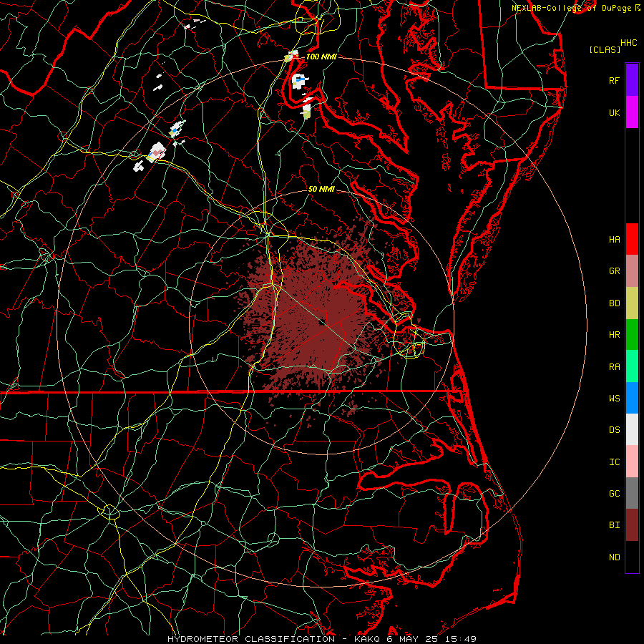Click the white dry snow echo with pink core
Screen dimensions: 644x644
(157, 152)
